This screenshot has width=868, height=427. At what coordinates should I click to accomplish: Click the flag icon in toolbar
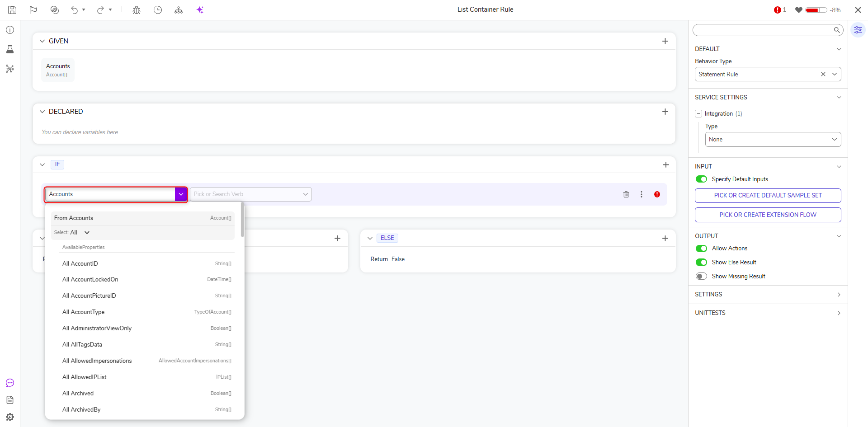33,10
